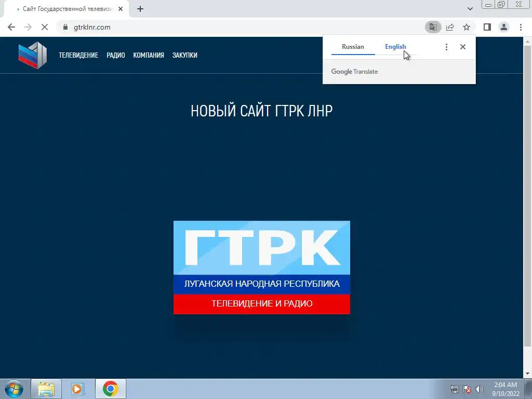This screenshot has width=532, height=399.
Task: Close the Сайт Государственной tab
Action: click(x=121, y=9)
